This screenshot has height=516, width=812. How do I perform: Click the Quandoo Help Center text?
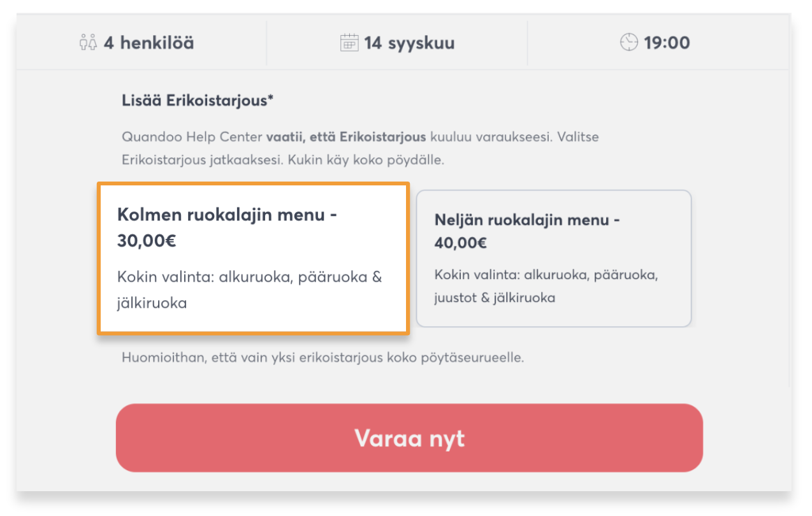pos(192,137)
